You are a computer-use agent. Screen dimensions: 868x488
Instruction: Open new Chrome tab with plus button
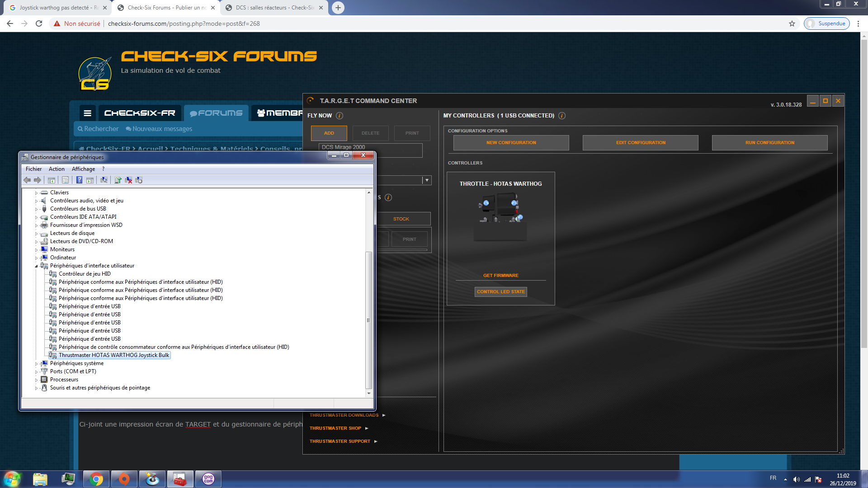[338, 8]
